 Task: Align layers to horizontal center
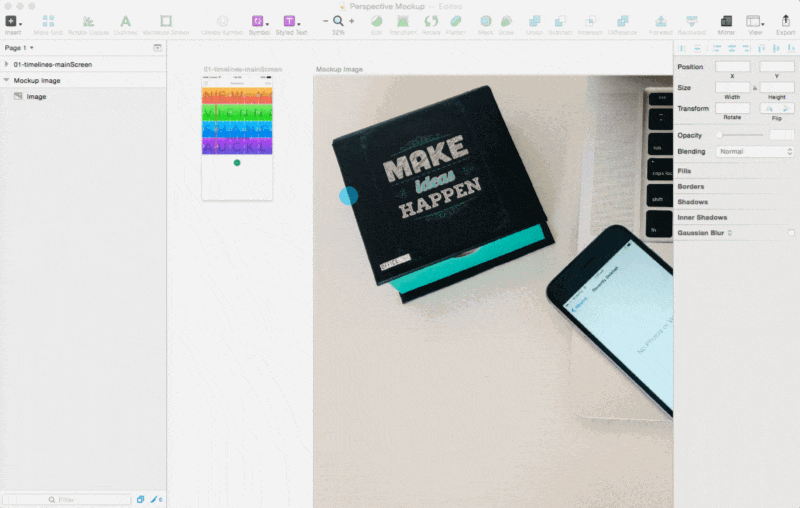point(732,48)
